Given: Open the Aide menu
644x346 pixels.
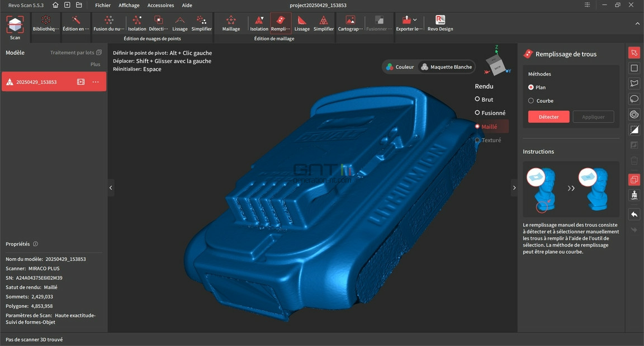Looking at the screenshot, I should click(x=187, y=6).
